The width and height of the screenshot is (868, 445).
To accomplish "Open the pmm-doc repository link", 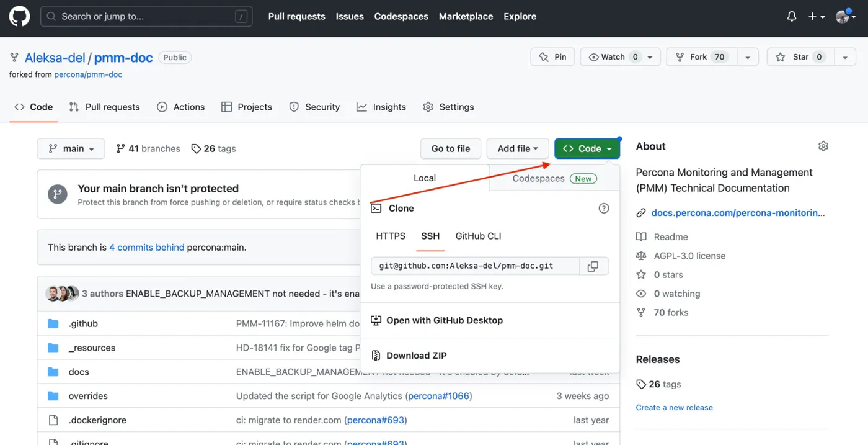I will point(123,58).
